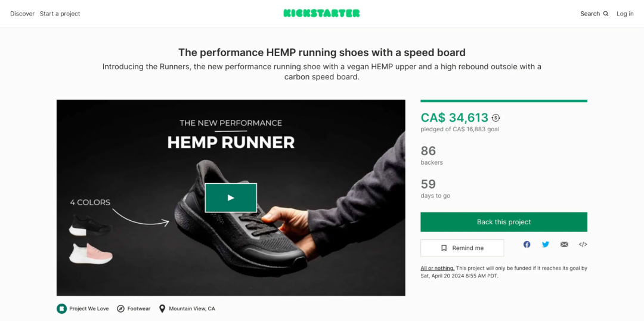Toggle the Remind me bookmark button
The width and height of the screenshot is (644, 321).
[462, 248]
